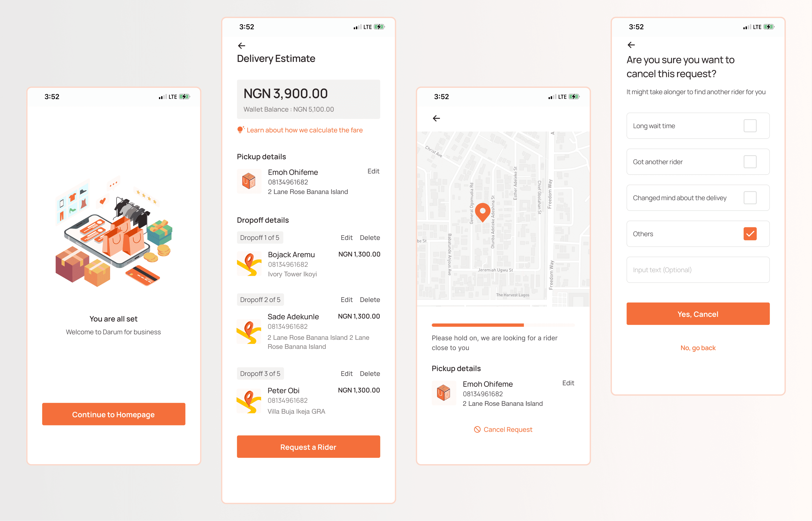
Task: Click the back arrow icon on Delivery Estimate screen
Action: [x=242, y=45]
